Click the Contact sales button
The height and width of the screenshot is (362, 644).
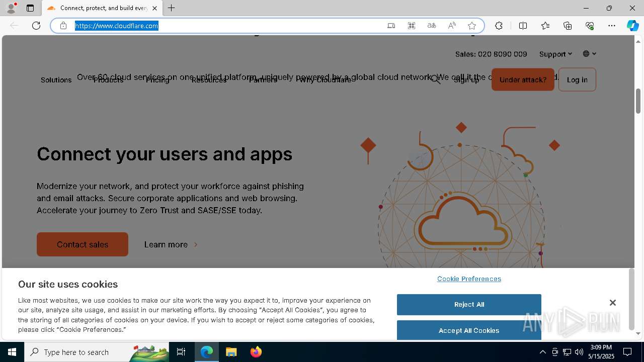(83, 244)
